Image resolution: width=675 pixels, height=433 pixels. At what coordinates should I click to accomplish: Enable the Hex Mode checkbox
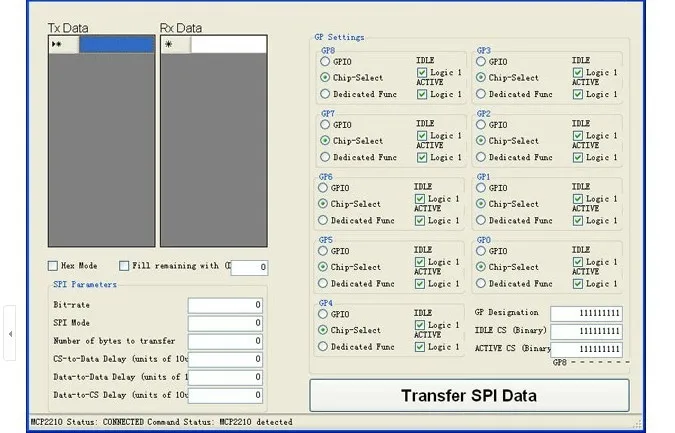tap(53, 266)
